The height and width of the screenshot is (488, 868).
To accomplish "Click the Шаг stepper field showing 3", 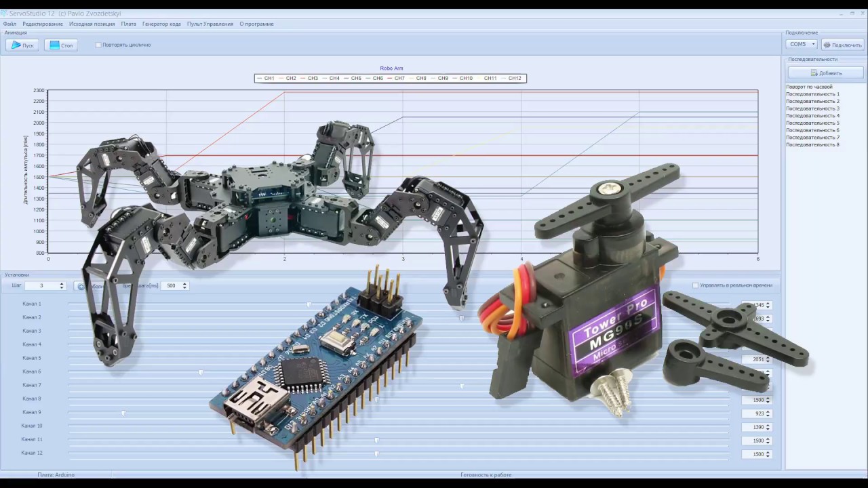I will tap(45, 286).
